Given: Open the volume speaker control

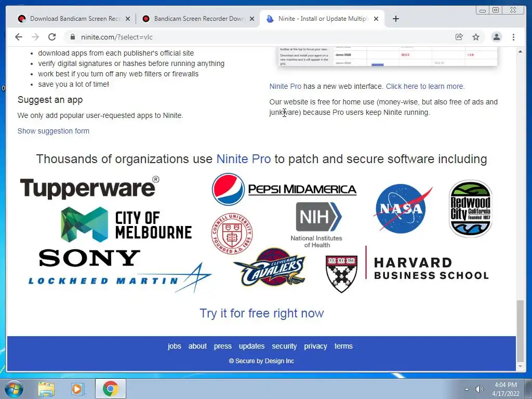Looking at the screenshot, I should coord(480,389).
